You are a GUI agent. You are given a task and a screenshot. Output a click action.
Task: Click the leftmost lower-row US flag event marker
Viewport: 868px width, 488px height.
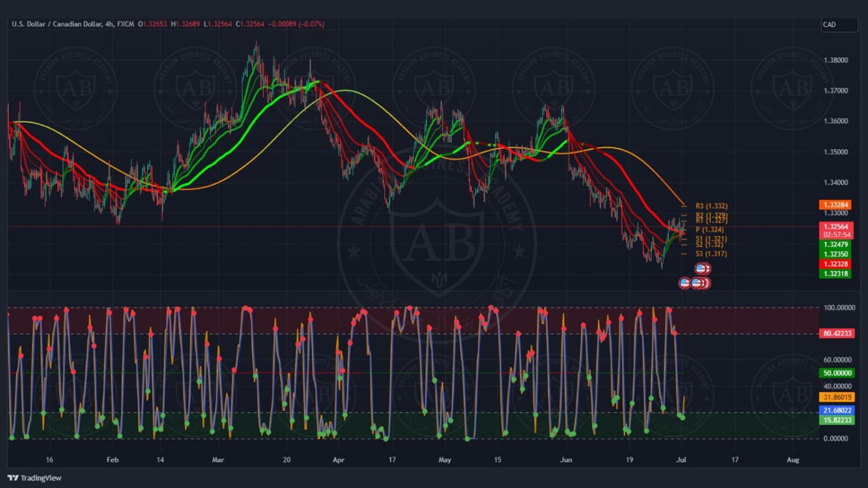coord(685,283)
